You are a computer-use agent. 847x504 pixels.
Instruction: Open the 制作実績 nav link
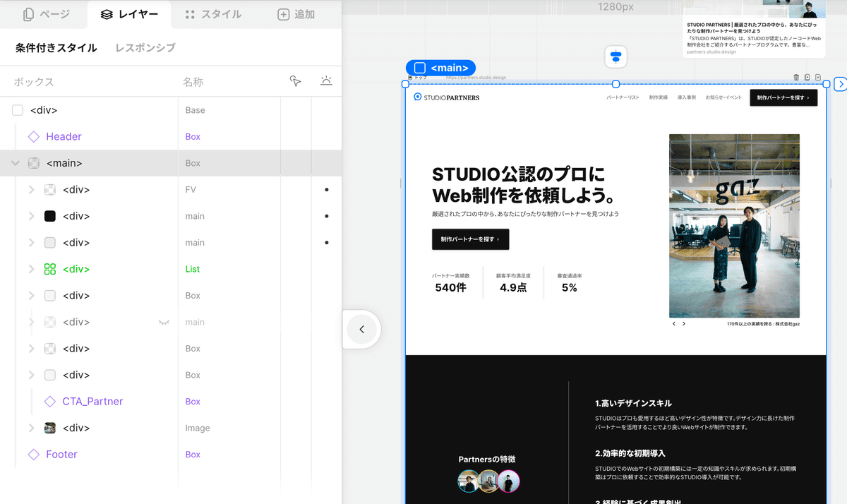click(659, 97)
